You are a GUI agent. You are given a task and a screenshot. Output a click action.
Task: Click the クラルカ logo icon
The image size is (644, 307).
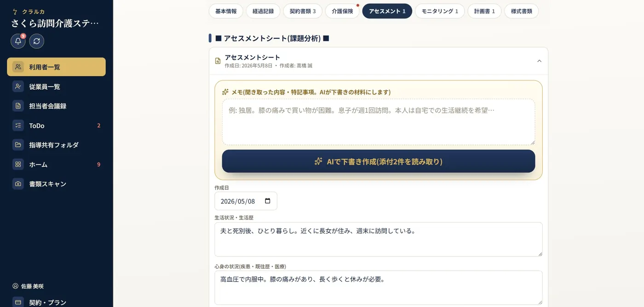point(15,12)
